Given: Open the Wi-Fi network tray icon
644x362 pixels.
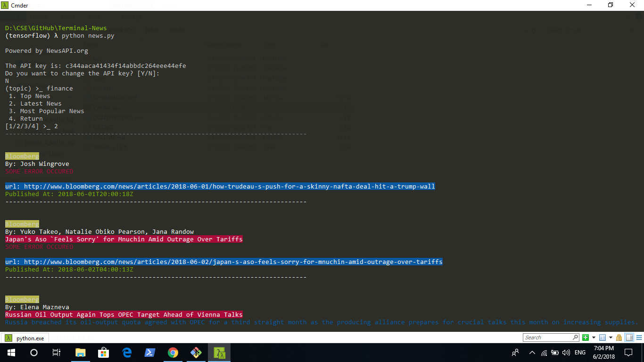Looking at the screenshot, I should tap(544, 353).
